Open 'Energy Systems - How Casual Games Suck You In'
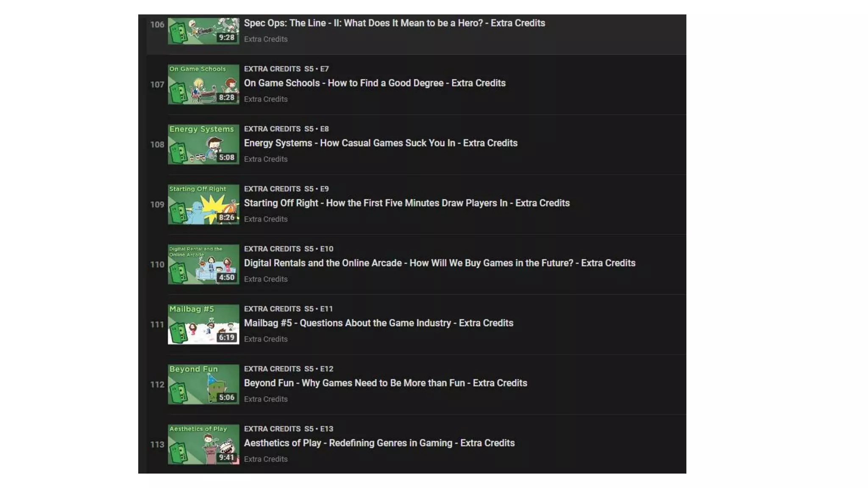This screenshot has height=488, width=868. coord(381,143)
